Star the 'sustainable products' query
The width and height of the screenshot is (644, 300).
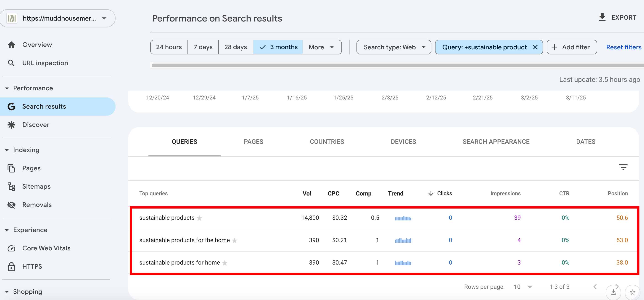tap(199, 218)
